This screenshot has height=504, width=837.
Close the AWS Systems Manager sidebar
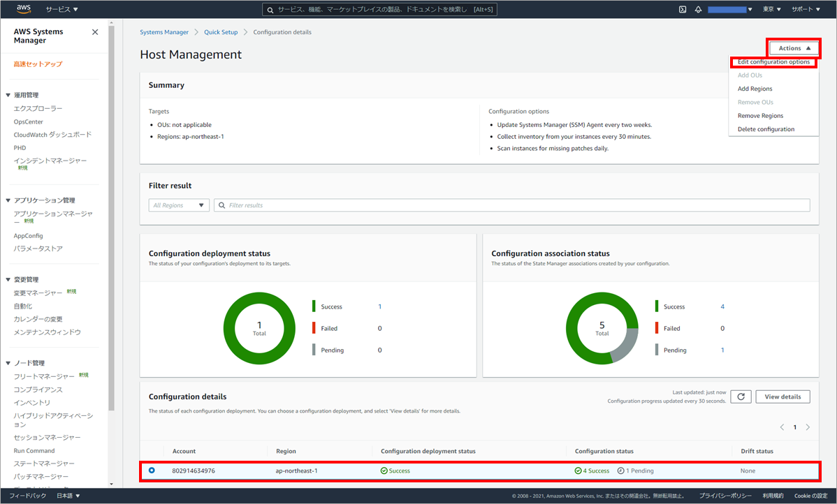pos(95,32)
